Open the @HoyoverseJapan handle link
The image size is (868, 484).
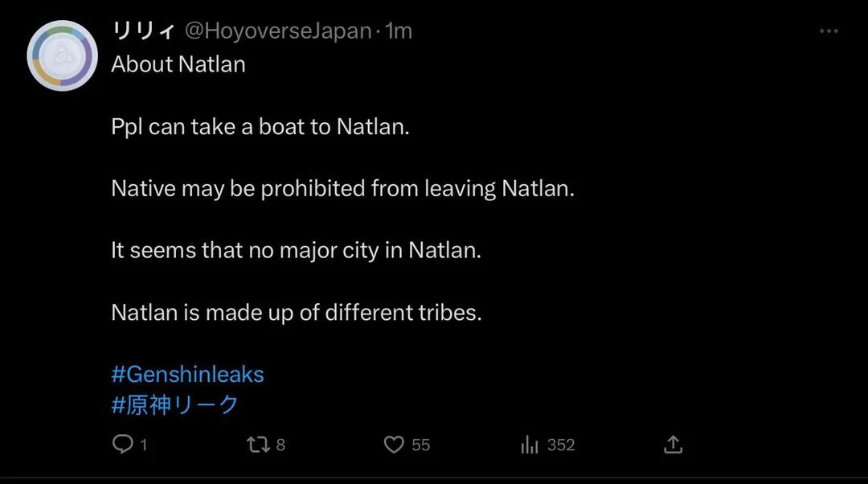pos(279,31)
